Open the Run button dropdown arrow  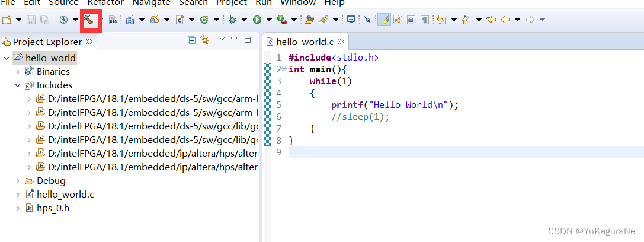269,20
